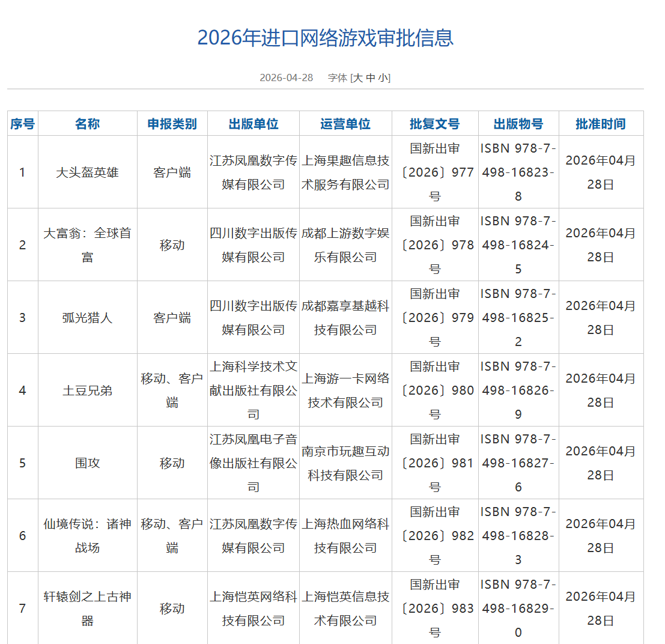Click the 轩辕剑之上古神器 game entry
The image size is (665, 644).
pyautogui.click(x=87, y=609)
